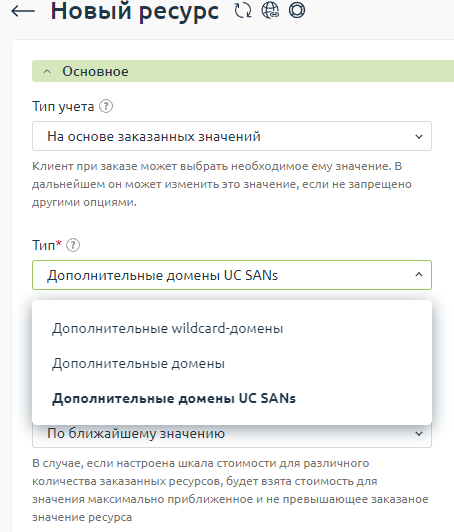
Task: Click the required Тип* field label
Action: 47,245
